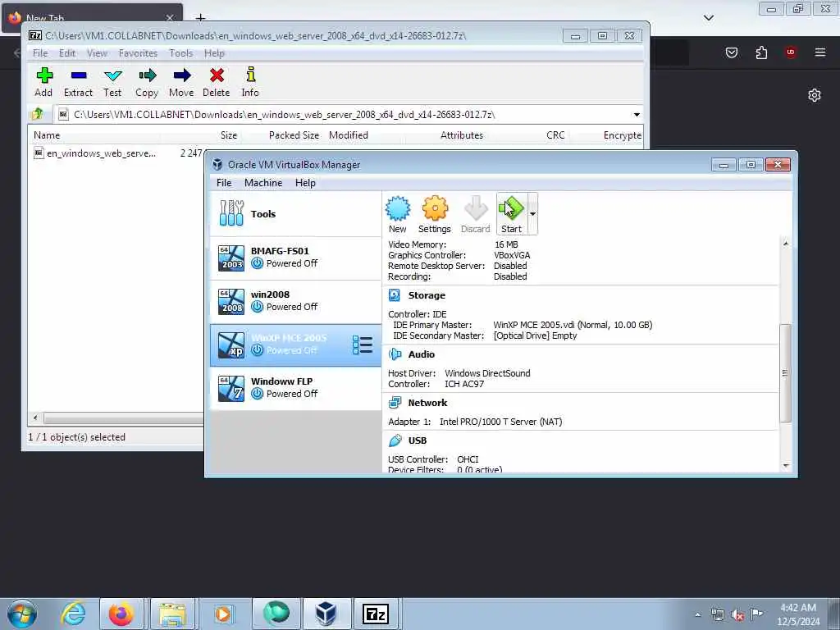
Task: Switch to 7-Zip in the taskbar
Action: (x=376, y=614)
